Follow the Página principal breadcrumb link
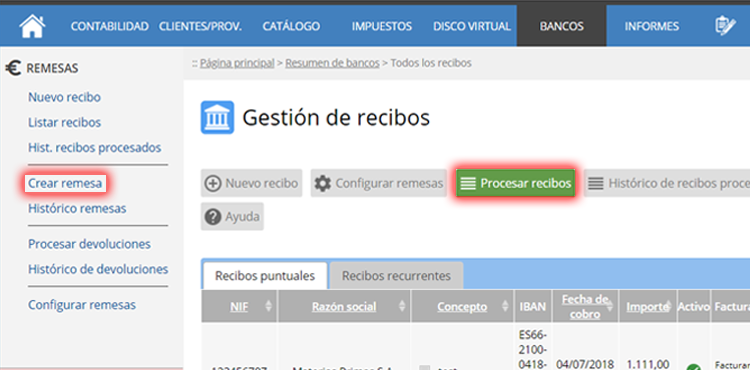This screenshot has height=370, width=750. click(x=237, y=63)
